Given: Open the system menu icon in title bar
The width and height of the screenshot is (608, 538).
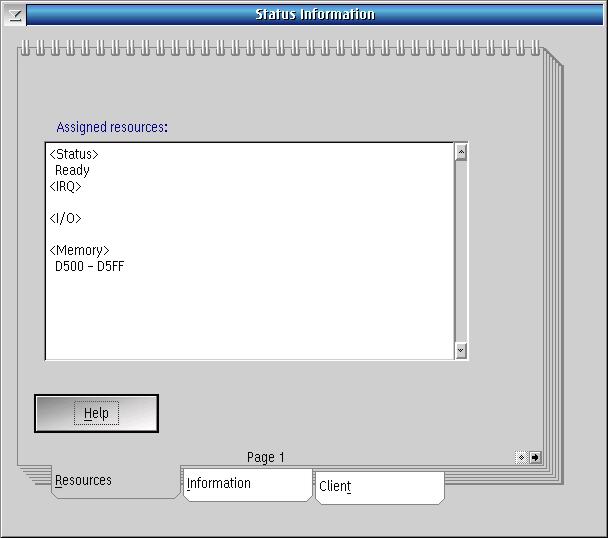Looking at the screenshot, I should [14, 16].
